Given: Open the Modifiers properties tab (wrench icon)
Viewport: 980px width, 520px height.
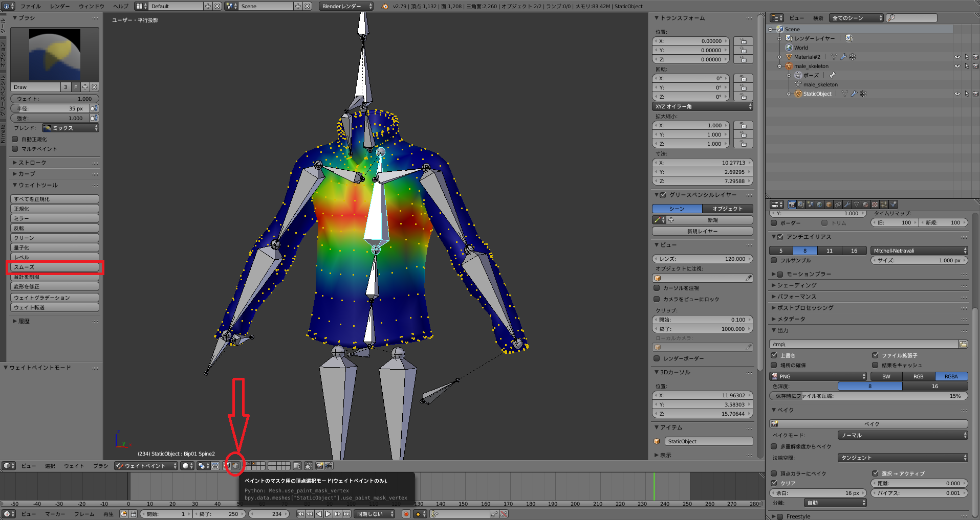Looking at the screenshot, I should pos(847,205).
